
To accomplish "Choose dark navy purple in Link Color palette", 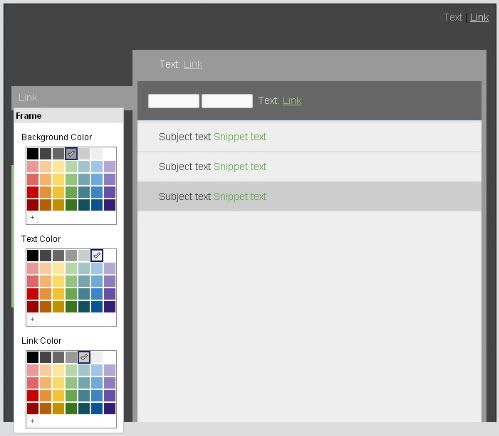I will tap(110, 408).
